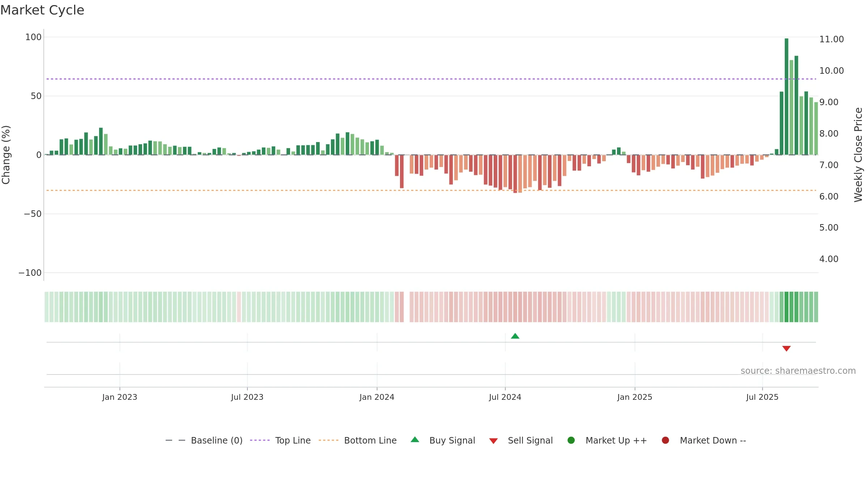This screenshot has width=868, height=488.
Task: Click the red Sell Signal triangle in legend
Action: pos(493,441)
